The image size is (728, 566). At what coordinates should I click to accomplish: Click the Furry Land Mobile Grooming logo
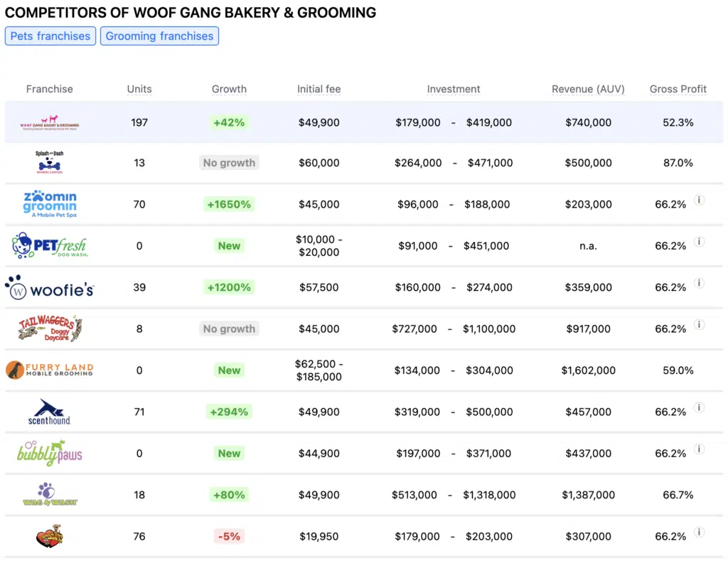point(49,370)
